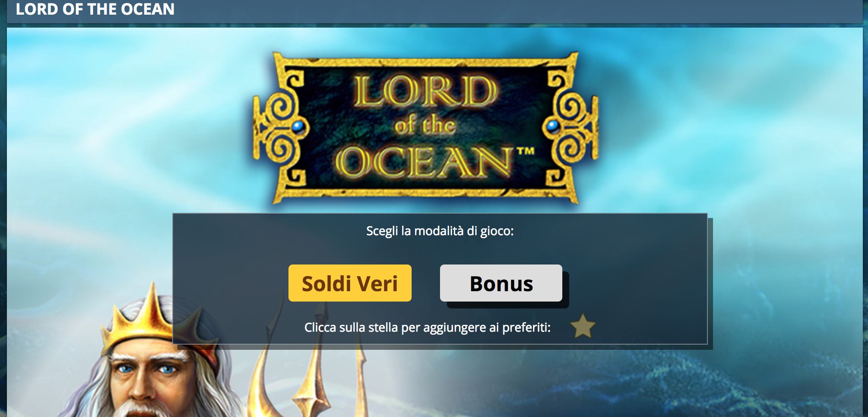Click the Lord of the Ocean logo
Image resolution: width=868 pixels, height=417 pixels.
click(x=425, y=128)
